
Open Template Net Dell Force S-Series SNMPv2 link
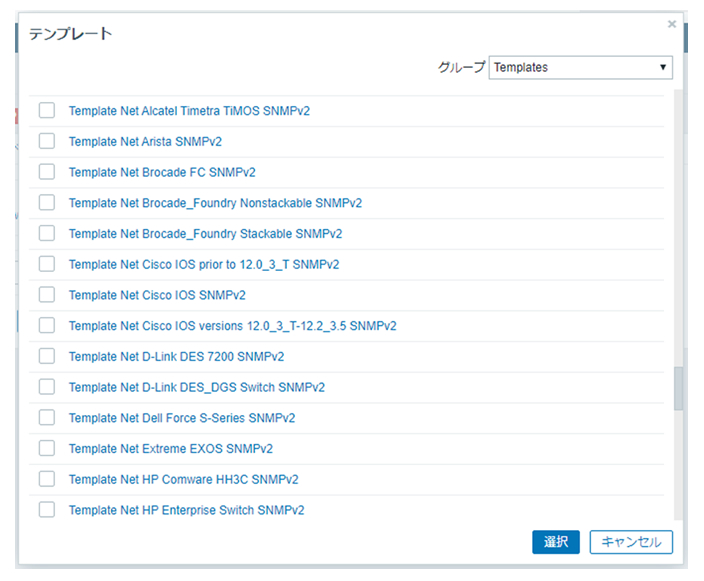[x=182, y=418]
